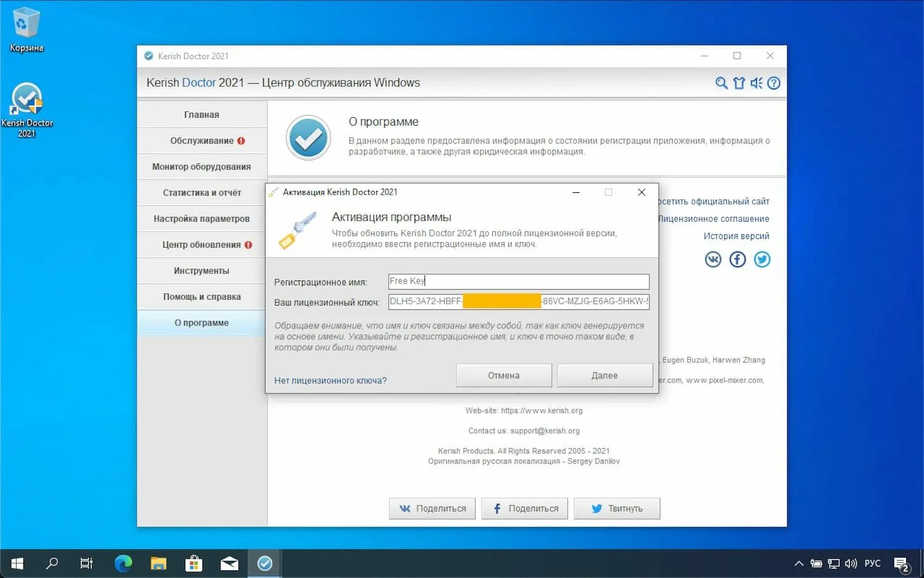The image size is (924, 578).
Task: Click the big checkmark logo in О программе
Action: (309, 137)
